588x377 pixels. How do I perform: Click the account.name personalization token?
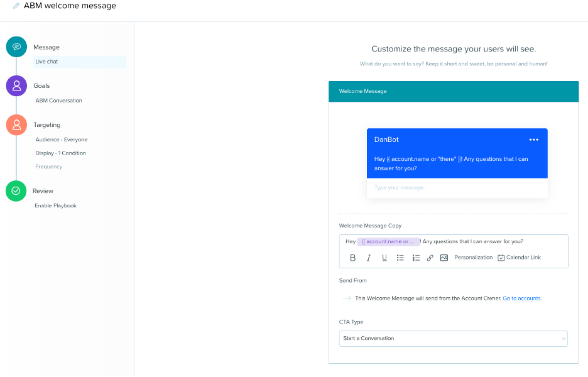[x=388, y=241]
